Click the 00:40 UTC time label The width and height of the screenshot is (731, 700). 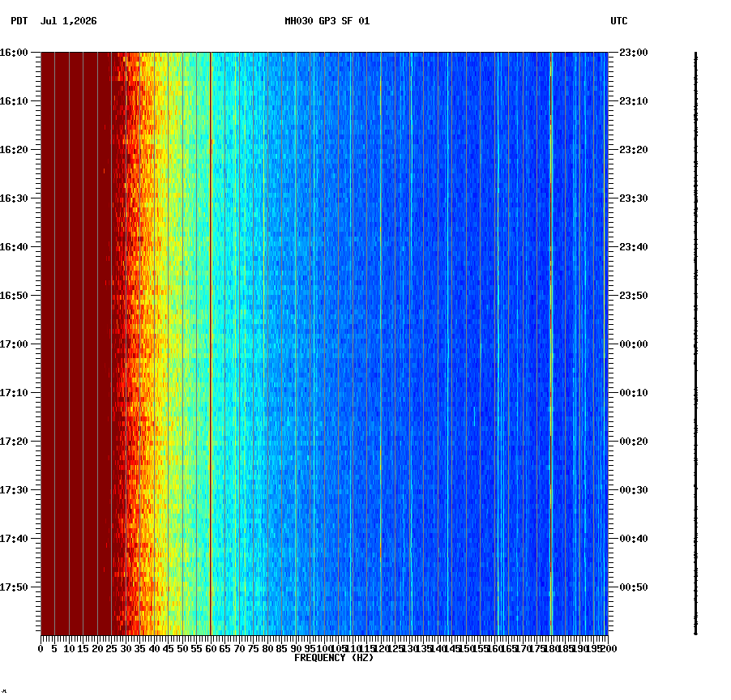pos(634,538)
